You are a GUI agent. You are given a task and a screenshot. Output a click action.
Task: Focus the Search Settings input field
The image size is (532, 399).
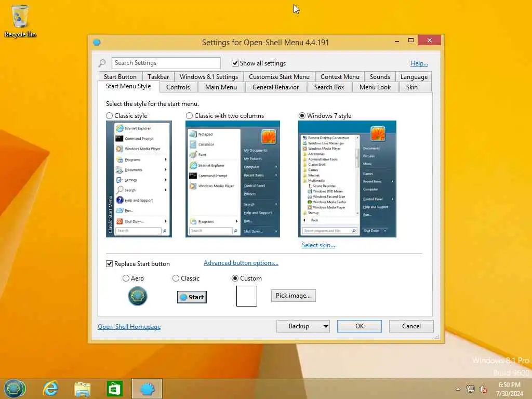point(166,63)
